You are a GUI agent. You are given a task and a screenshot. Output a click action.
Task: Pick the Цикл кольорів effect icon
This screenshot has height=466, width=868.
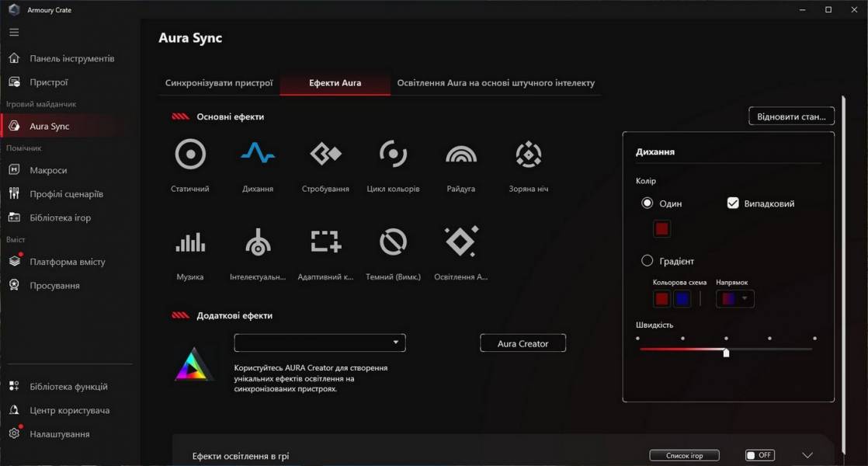tap(393, 154)
